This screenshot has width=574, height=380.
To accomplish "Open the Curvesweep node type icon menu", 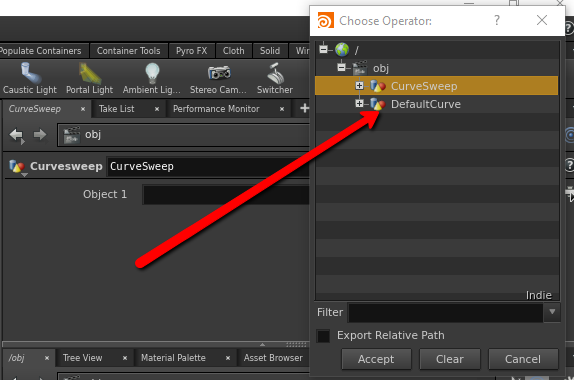I will 17,167.
